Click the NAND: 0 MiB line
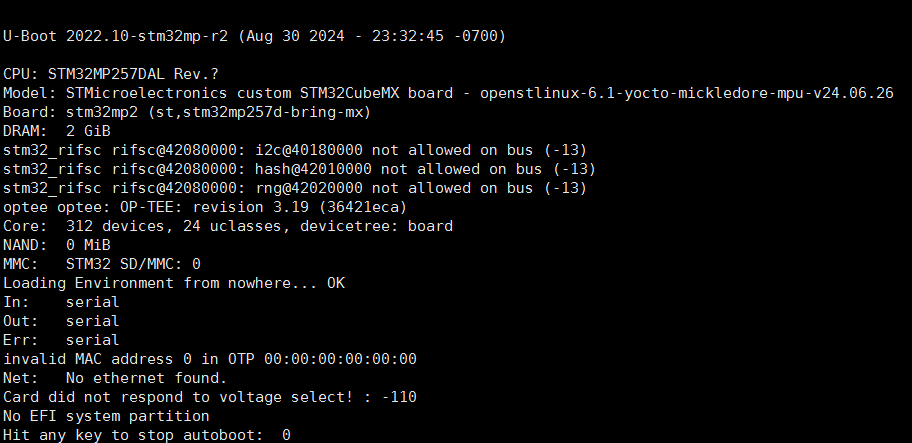912x443 pixels. coord(57,245)
